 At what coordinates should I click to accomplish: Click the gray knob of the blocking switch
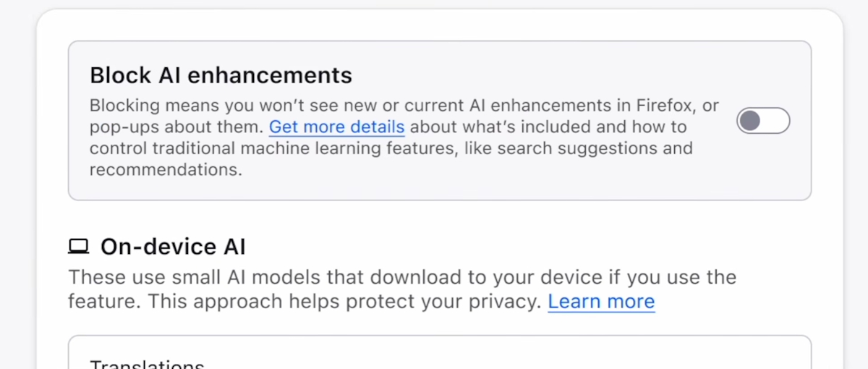coord(751,121)
